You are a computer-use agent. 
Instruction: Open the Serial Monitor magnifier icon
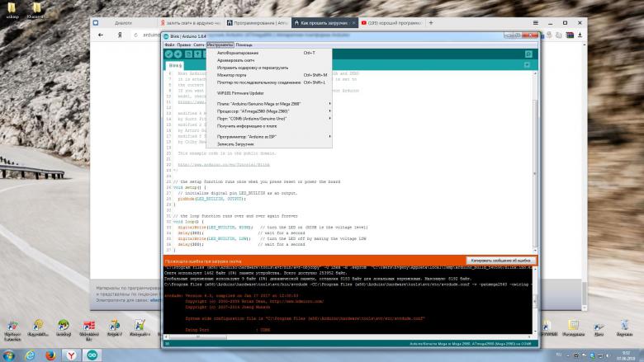point(528,54)
